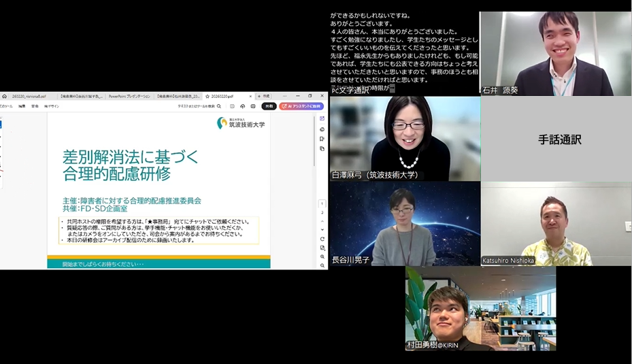632x364 pixels.
Task: Click the print icon
Action: (x=253, y=106)
